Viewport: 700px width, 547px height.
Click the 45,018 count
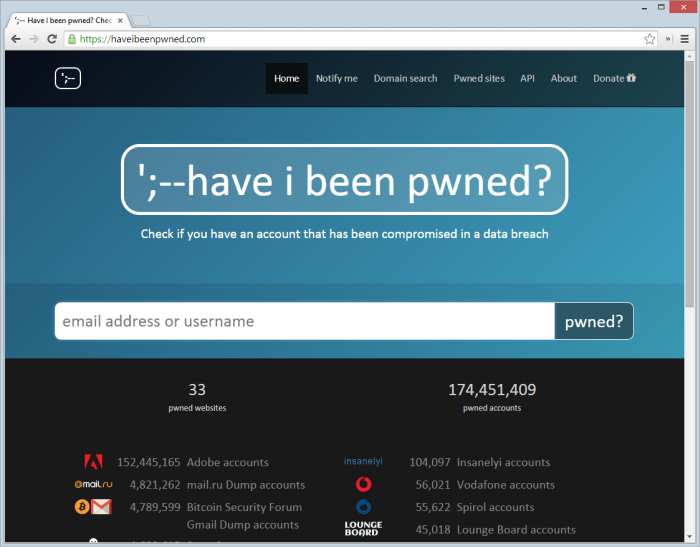433,530
